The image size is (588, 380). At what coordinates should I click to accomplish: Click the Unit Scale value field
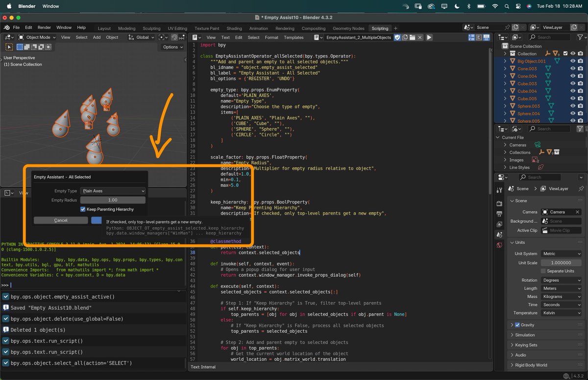click(561, 263)
